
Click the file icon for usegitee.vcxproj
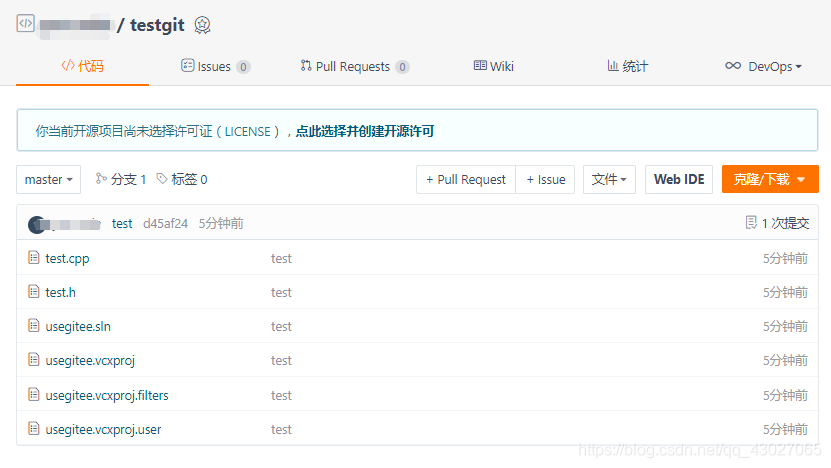click(34, 359)
